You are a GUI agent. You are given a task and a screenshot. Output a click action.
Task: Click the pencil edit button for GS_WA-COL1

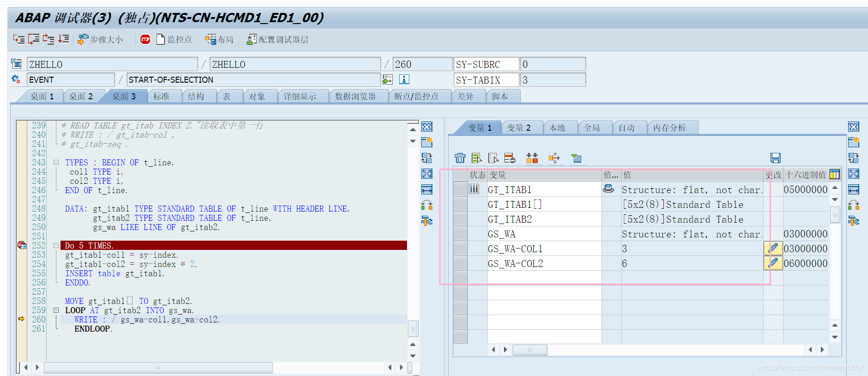pyautogui.click(x=773, y=249)
